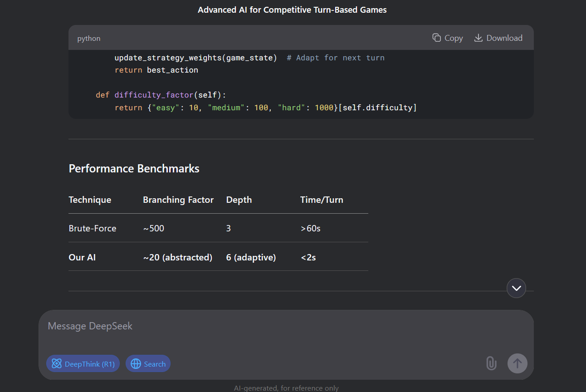Click the AI-generated disclaimer text
The width and height of the screenshot is (586, 392).
click(x=286, y=388)
